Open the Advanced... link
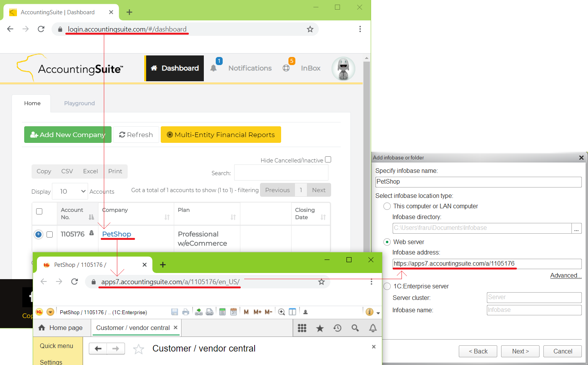 566,275
